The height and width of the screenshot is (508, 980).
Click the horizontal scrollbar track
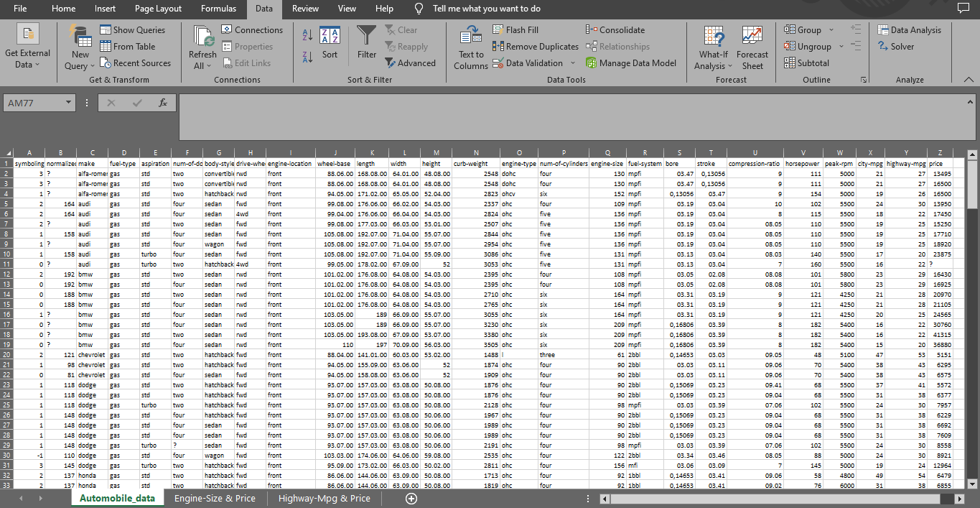click(783, 498)
